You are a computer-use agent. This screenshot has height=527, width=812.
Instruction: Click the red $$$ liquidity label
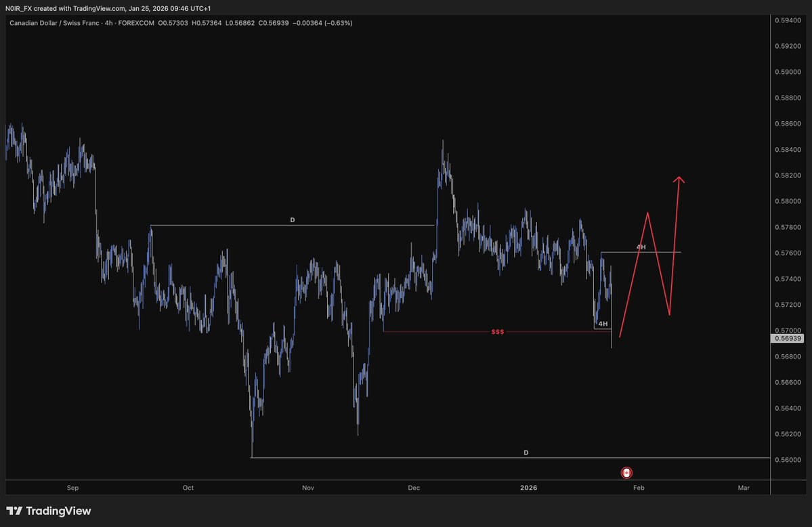(x=498, y=332)
